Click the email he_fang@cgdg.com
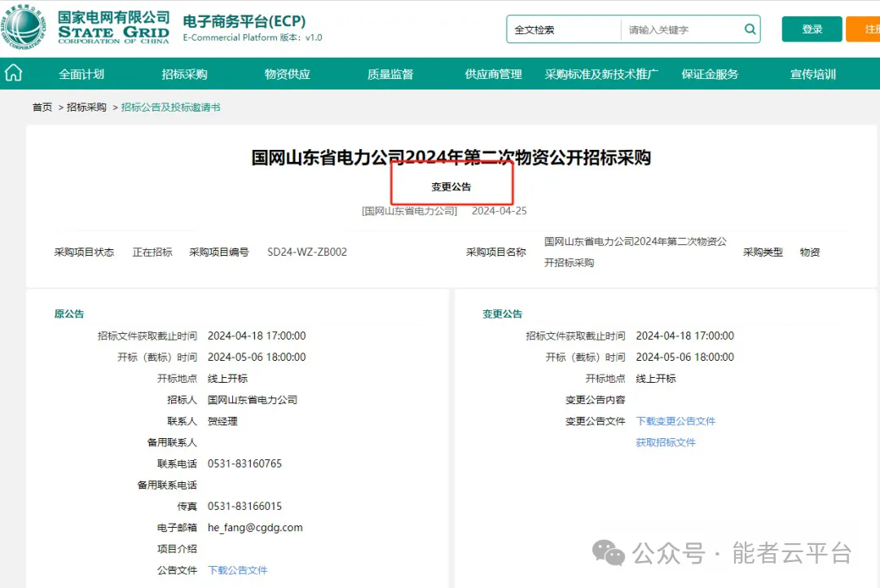Viewport: 880px width, 588px height. (x=255, y=528)
